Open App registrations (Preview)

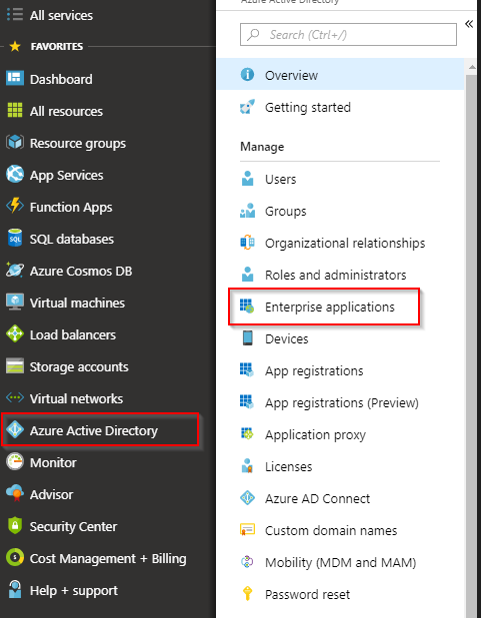pos(341,402)
